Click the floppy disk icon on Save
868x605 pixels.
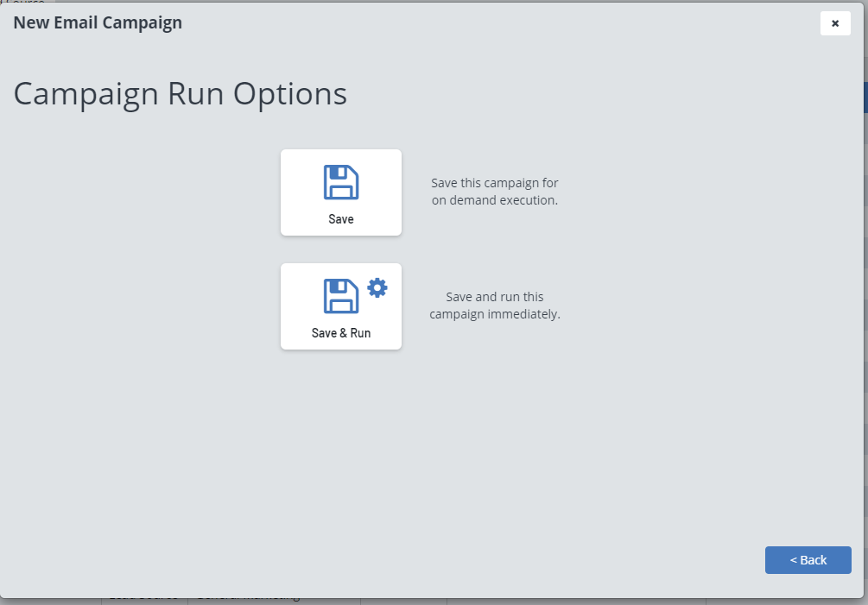coord(341,182)
